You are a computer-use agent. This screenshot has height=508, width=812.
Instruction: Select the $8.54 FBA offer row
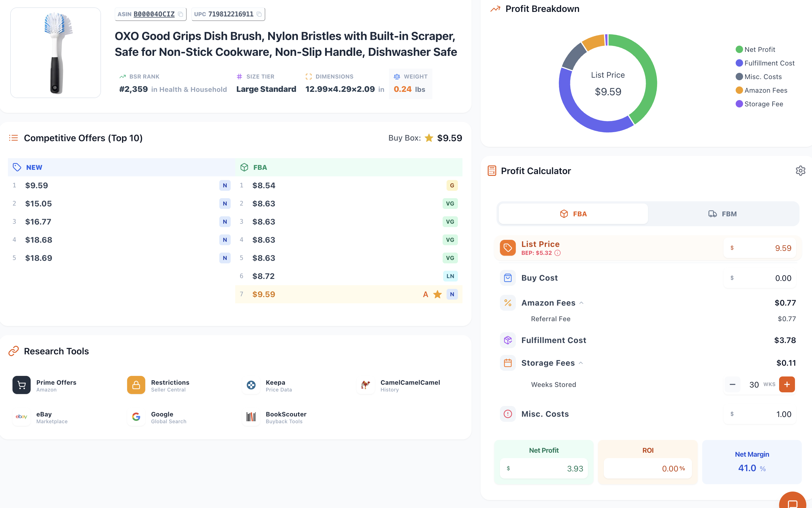[349, 185]
